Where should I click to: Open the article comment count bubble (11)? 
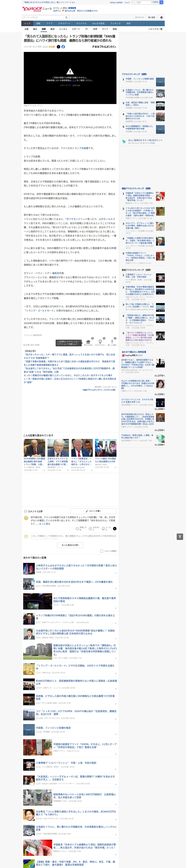coord(45,47)
